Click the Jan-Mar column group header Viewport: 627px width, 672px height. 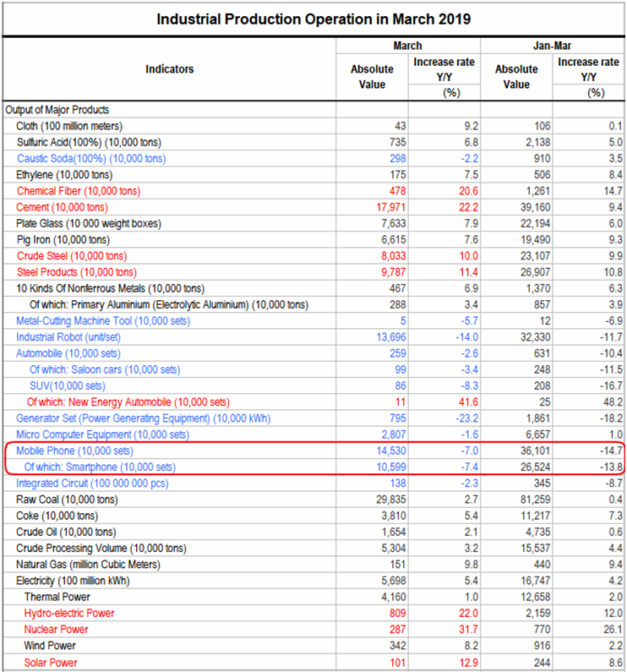point(553,46)
